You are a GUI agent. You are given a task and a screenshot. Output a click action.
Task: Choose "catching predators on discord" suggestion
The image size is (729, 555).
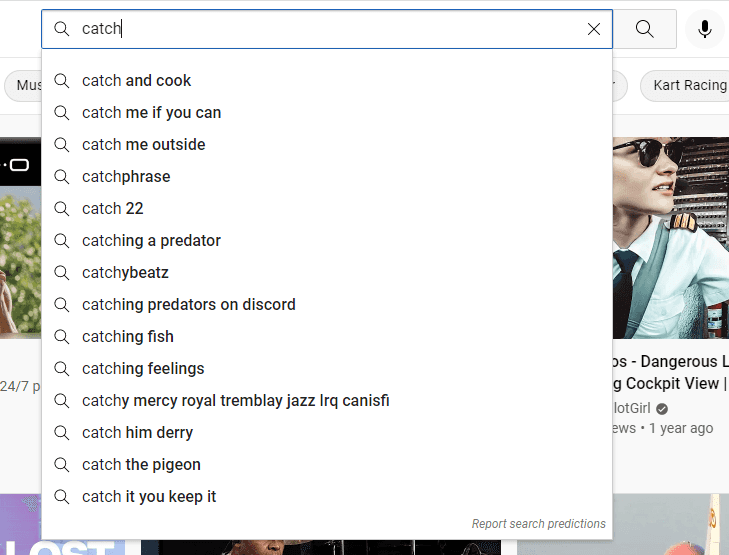tap(188, 305)
